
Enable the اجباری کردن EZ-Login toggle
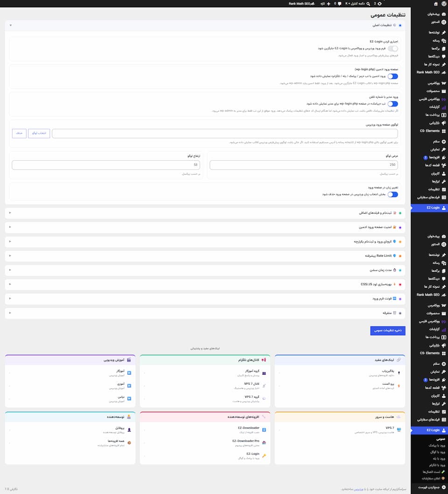click(x=393, y=49)
